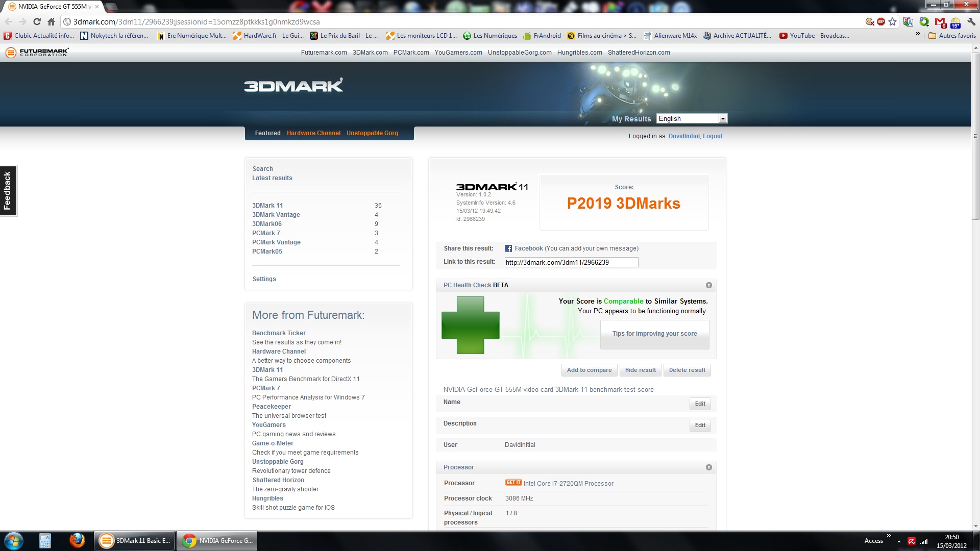
Task: Click the Hide result button
Action: (x=640, y=370)
